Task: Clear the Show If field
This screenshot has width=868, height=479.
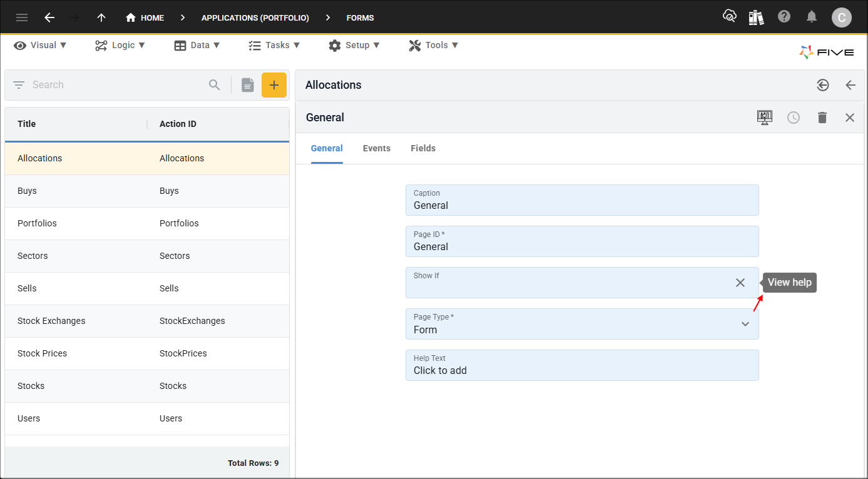Action: [x=740, y=283]
